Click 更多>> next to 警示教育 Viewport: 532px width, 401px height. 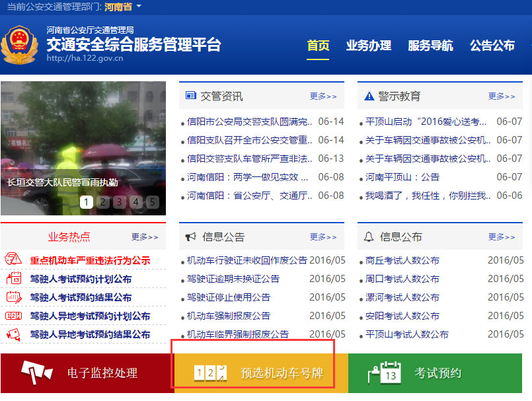(499, 95)
